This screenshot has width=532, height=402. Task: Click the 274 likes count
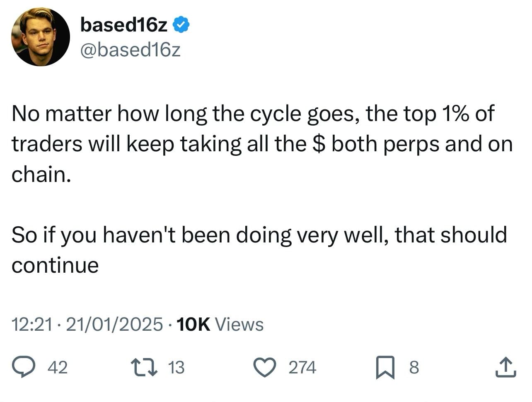pos(302,368)
